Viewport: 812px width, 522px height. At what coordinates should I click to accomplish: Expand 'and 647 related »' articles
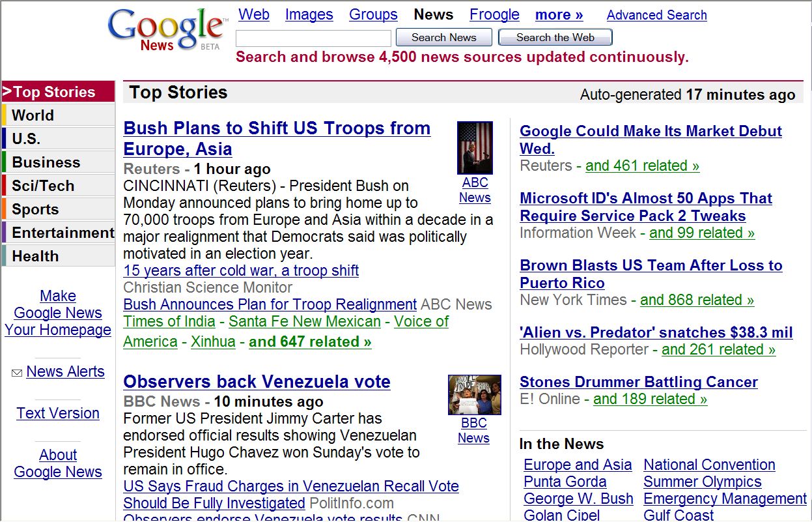[310, 341]
